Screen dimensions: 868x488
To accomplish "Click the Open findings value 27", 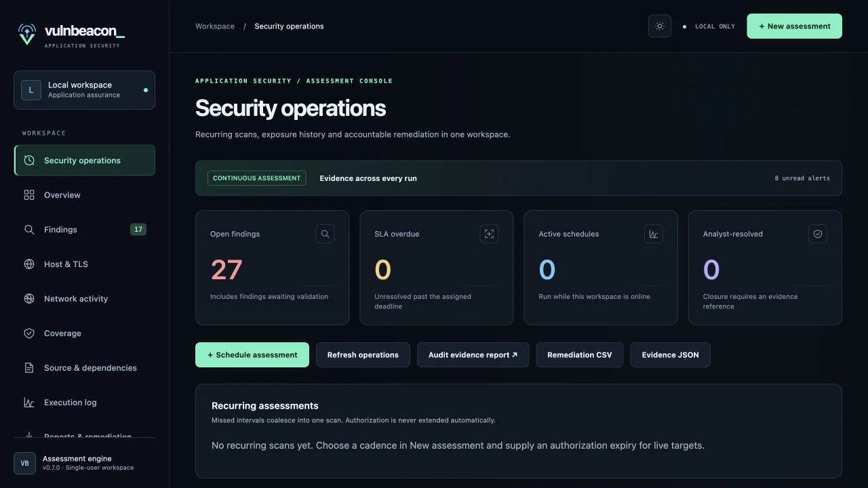I will pyautogui.click(x=226, y=270).
